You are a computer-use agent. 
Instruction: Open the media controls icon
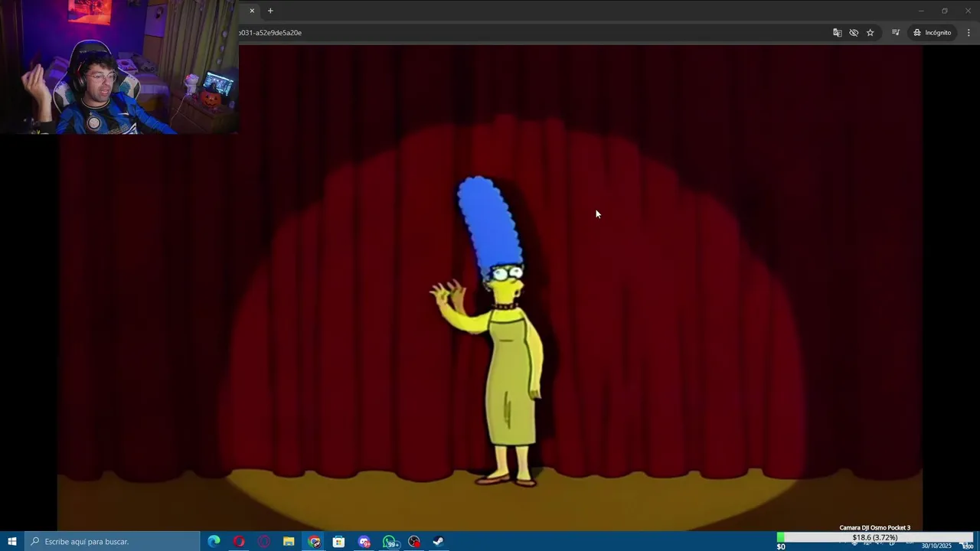(x=895, y=33)
